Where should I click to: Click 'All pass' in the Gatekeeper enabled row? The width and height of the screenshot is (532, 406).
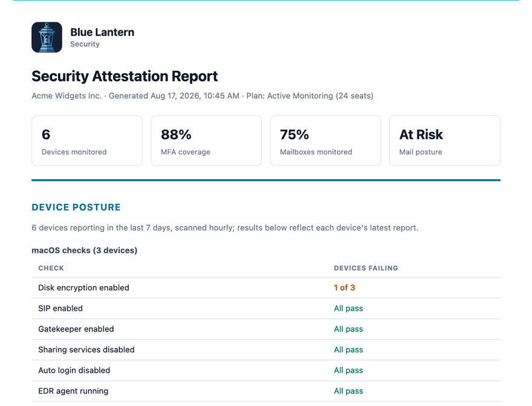[348, 329]
